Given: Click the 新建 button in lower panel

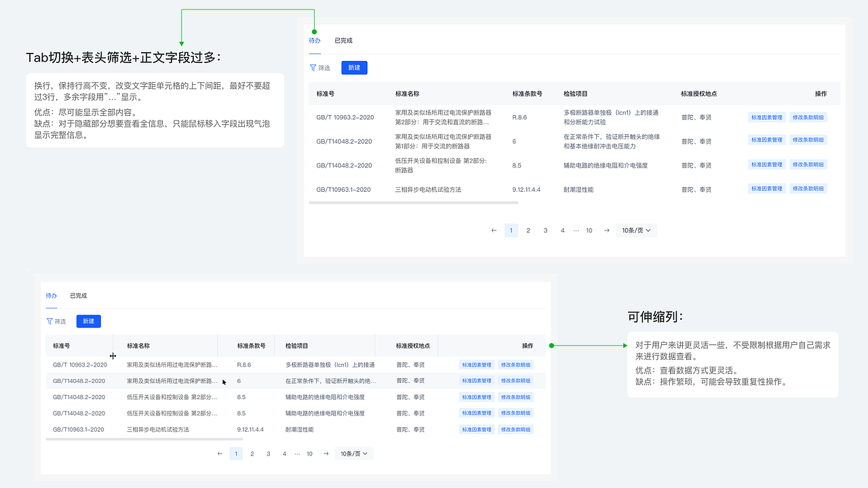Looking at the screenshot, I should 89,321.
